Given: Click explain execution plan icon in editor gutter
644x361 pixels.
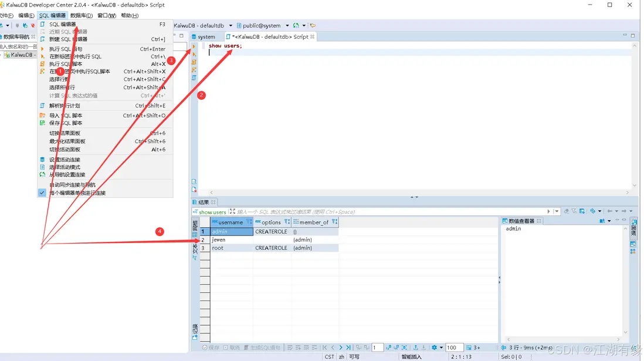Looking at the screenshot, I should 194,77.
